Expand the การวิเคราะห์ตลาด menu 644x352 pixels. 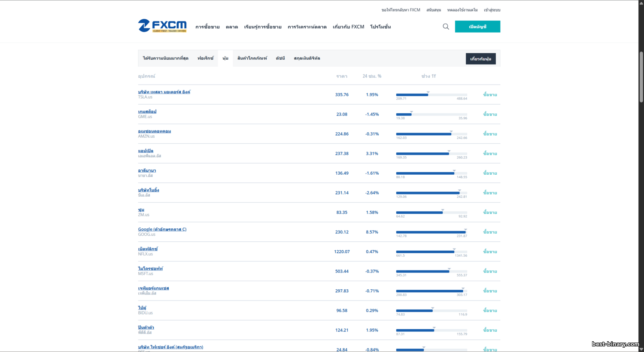[x=307, y=27]
